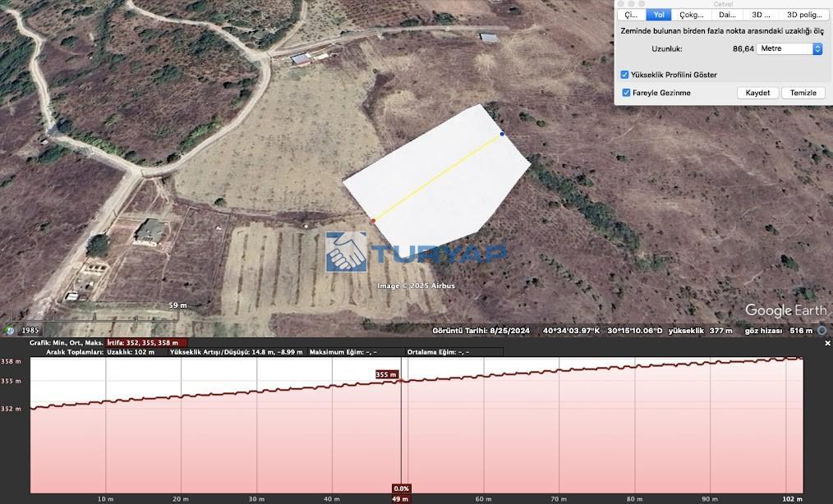Click the Google Earth logo watermark
This screenshot has width=833, height=504.
pos(785,310)
